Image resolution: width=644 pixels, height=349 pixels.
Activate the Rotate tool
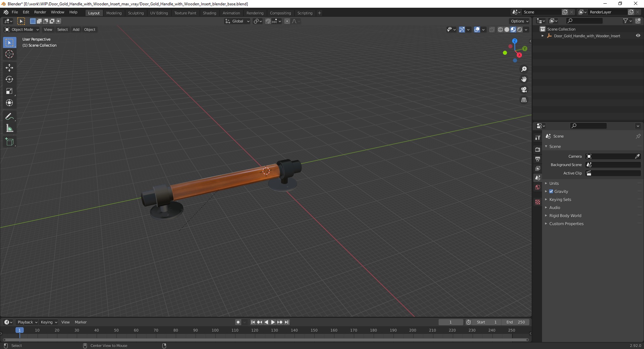click(9, 80)
